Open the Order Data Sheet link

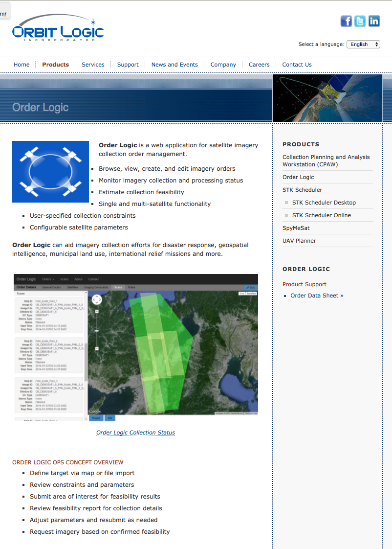point(317,296)
